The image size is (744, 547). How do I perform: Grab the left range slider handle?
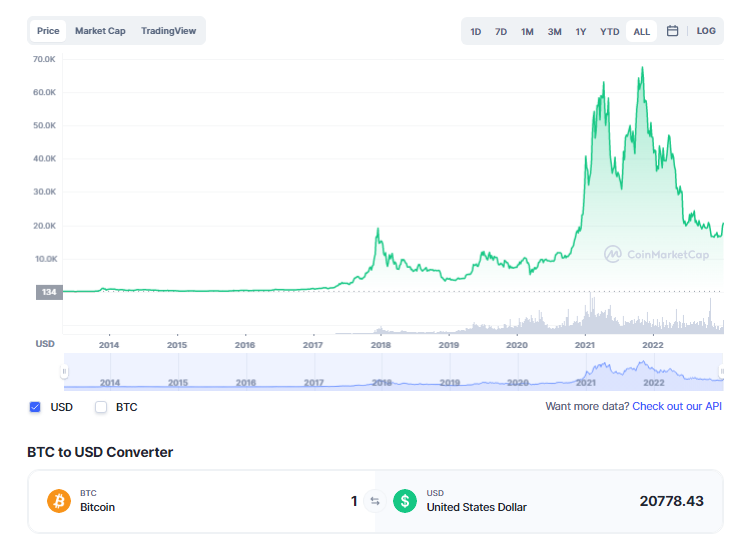pos(65,371)
